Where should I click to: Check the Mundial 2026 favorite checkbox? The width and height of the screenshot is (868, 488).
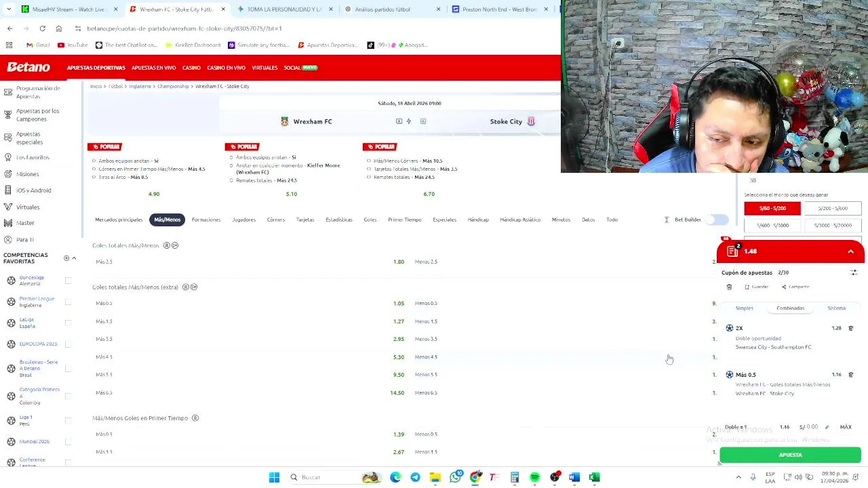click(x=68, y=441)
